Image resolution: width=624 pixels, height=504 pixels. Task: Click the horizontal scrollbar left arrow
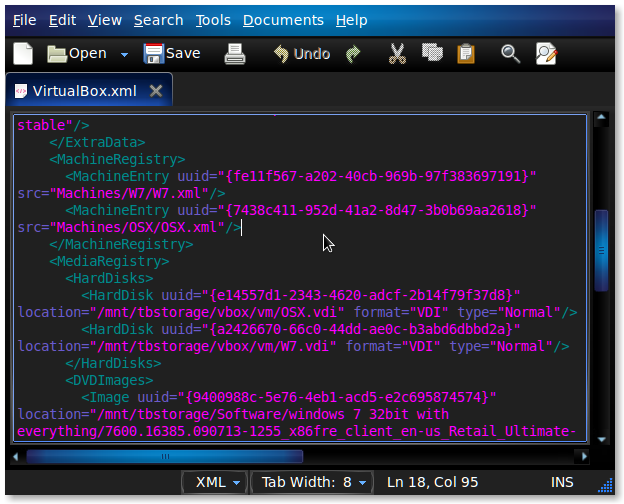(16, 456)
